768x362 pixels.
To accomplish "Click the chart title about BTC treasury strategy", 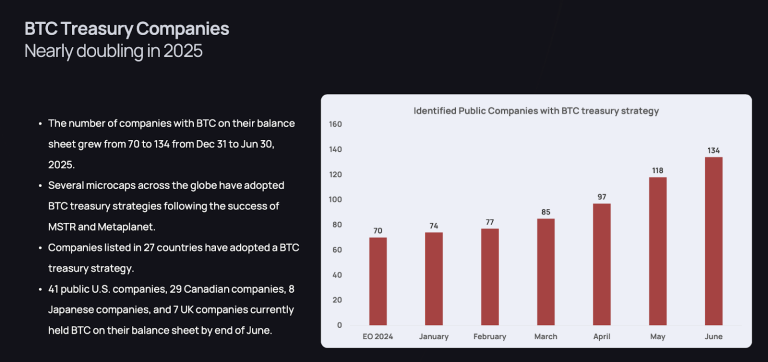I will coord(536,111).
